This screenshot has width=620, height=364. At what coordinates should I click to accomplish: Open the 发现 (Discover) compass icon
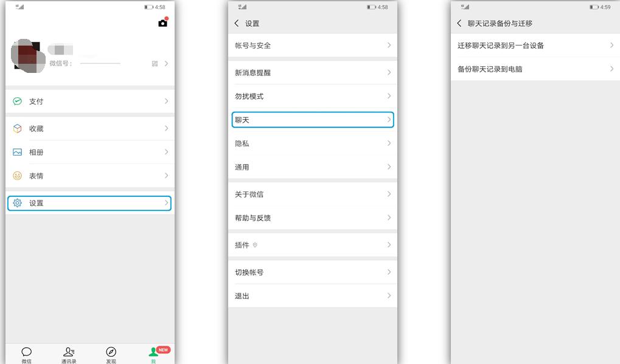click(x=111, y=351)
